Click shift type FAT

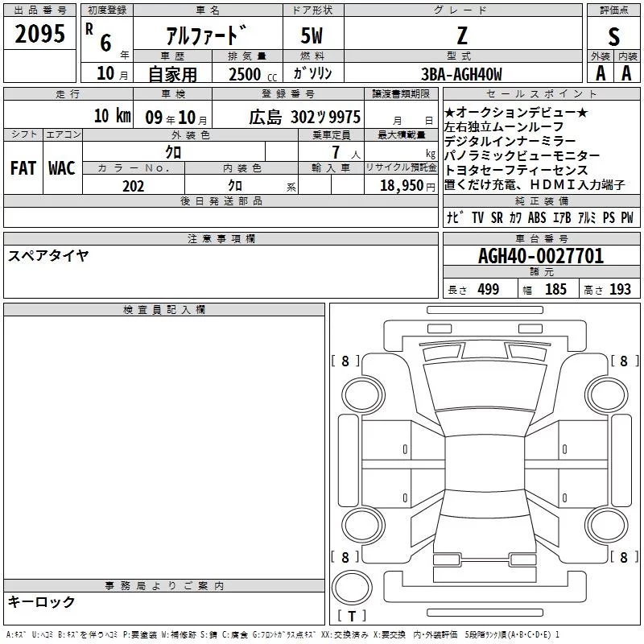click(23, 168)
